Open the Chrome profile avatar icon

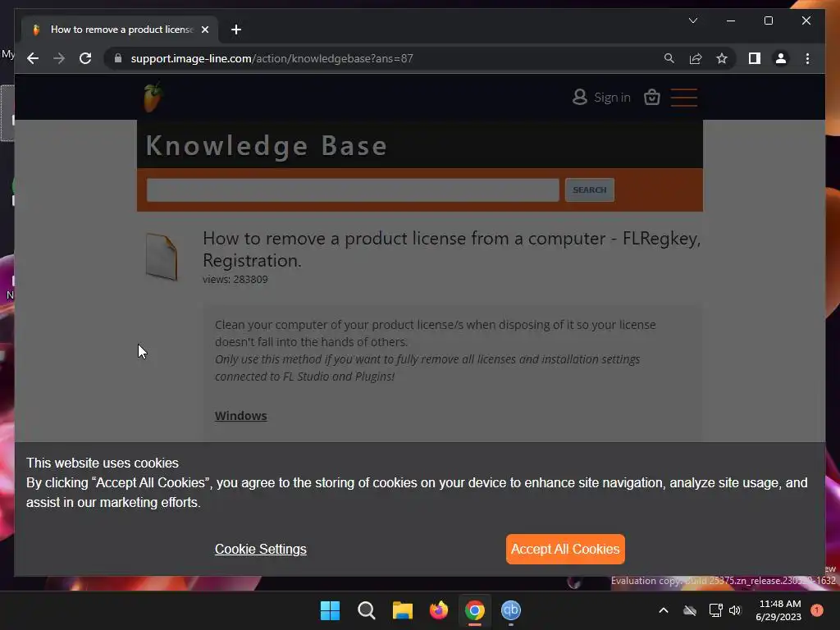click(x=781, y=58)
